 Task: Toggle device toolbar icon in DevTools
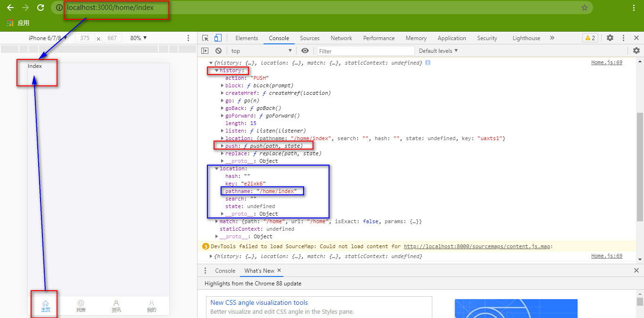(218, 38)
